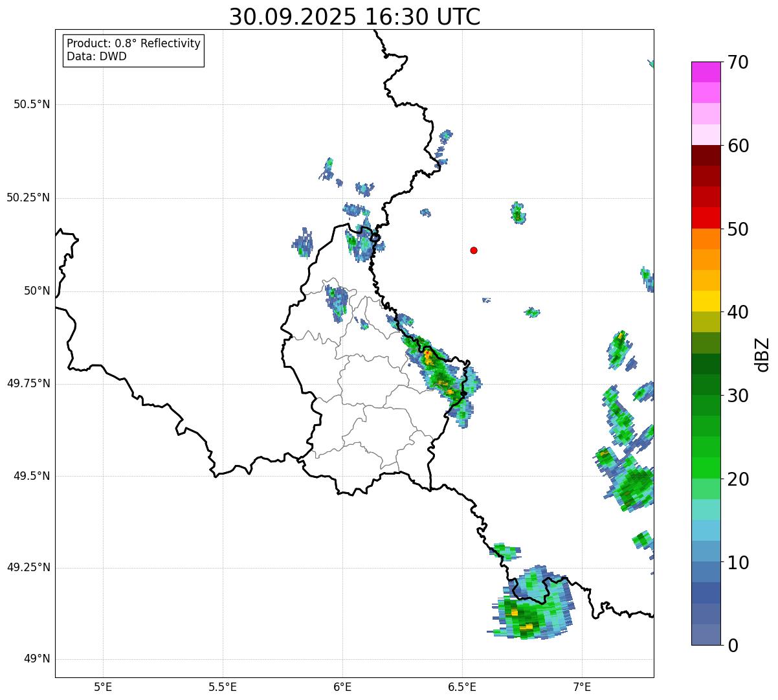Click the '0' colorbar tick label
Screen dimensions: 778x700
click(732, 646)
